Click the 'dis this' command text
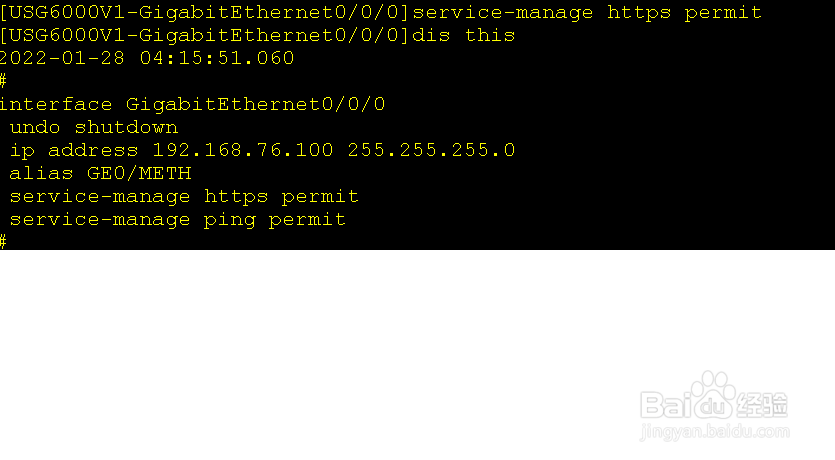 pos(464,35)
